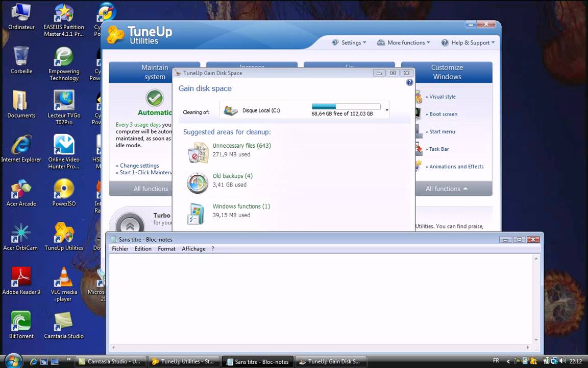Launch BitTorrent from desktop

click(x=21, y=325)
